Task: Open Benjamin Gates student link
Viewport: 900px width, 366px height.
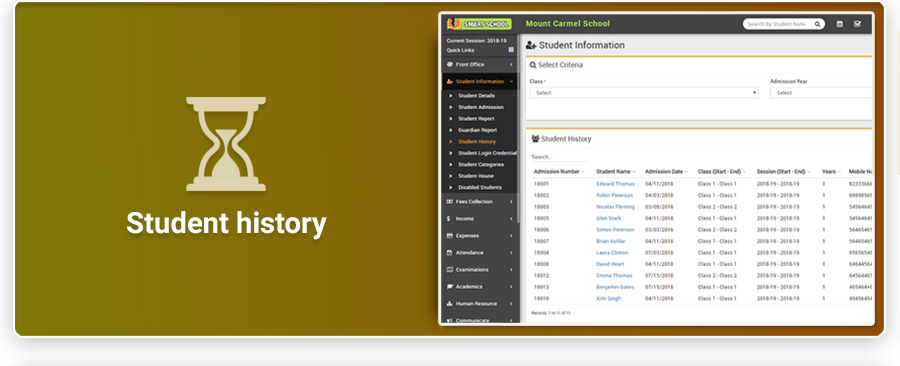Action: (615, 287)
